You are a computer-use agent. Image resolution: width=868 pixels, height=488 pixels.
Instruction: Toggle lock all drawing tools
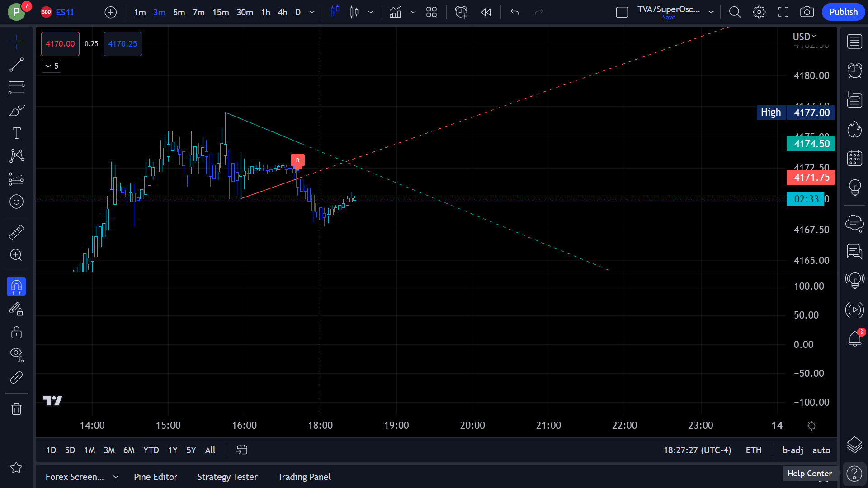point(16,333)
